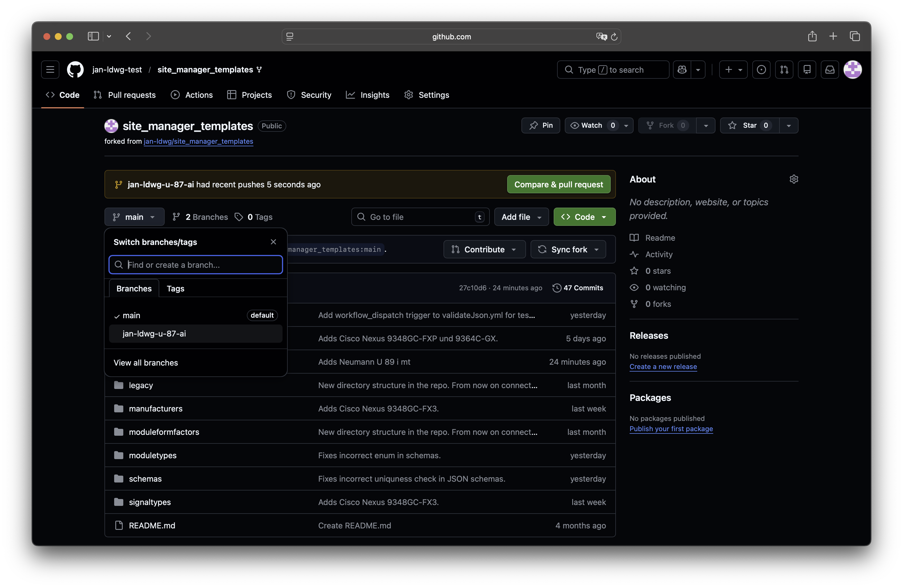Screen dimensions: 903x588
Task: Focus the Find or create branch field
Action: click(x=201, y=265)
